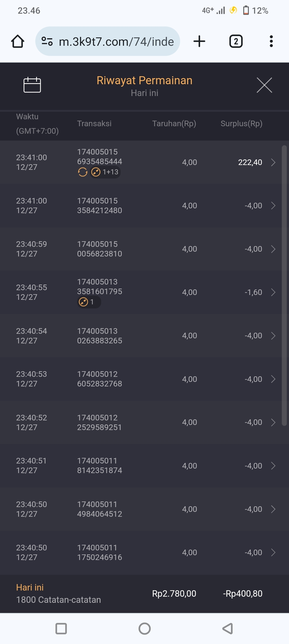The height and width of the screenshot is (644, 289).
Task: Open the calendar date picker icon
Action: (x=32, y=85)
